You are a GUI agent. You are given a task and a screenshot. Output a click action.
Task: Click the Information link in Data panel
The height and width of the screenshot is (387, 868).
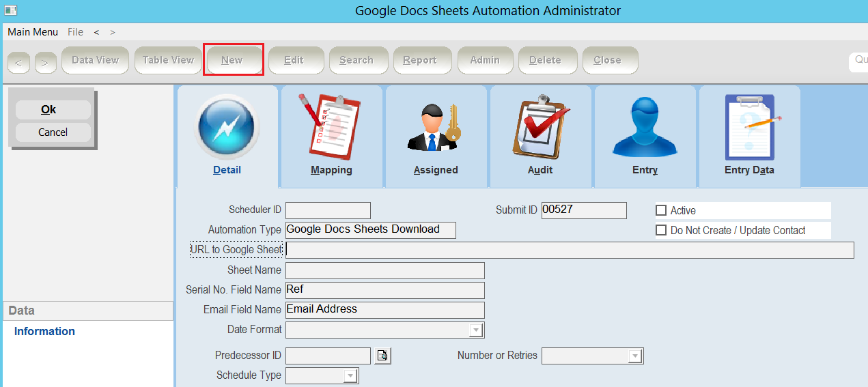pyautogui.click(x=44, y=332)
